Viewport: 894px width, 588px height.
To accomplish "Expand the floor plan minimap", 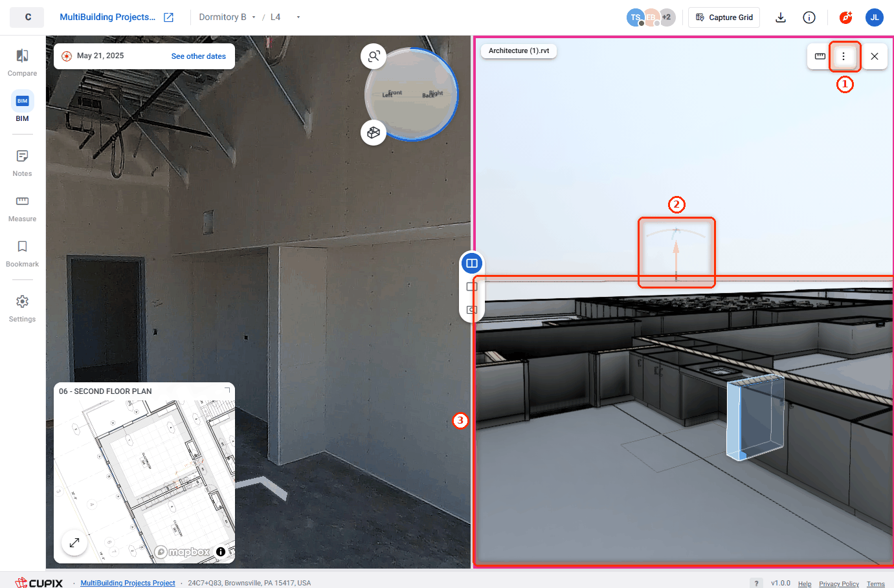I will coord(74,543).
